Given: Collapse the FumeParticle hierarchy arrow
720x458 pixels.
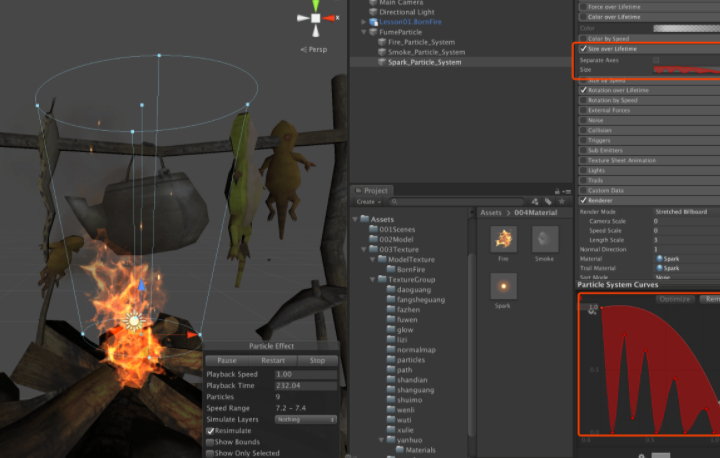Looking at the screenshot, I should coord(364,32).
